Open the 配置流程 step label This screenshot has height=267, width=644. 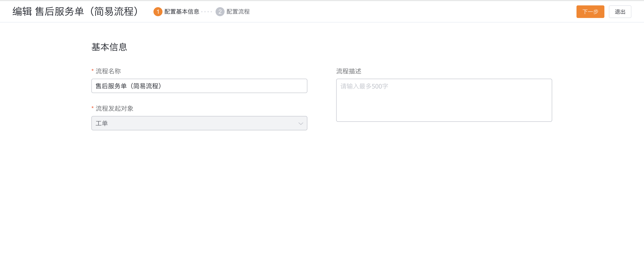238,12
